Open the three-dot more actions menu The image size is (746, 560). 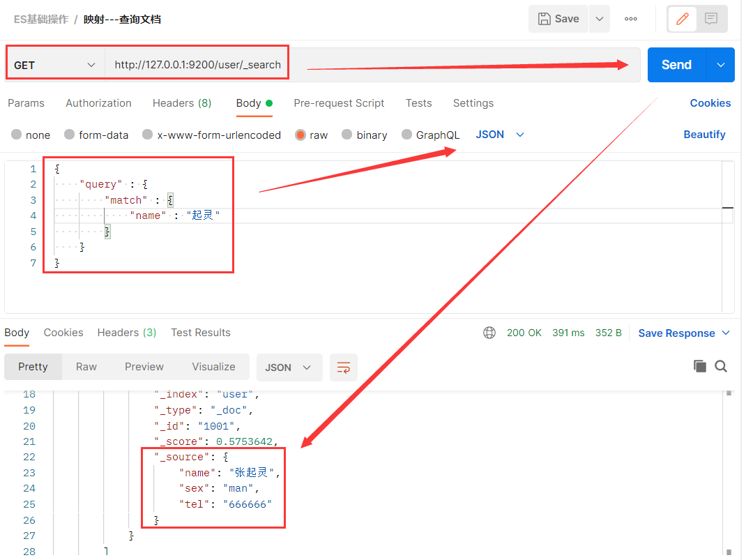point(631,19)
